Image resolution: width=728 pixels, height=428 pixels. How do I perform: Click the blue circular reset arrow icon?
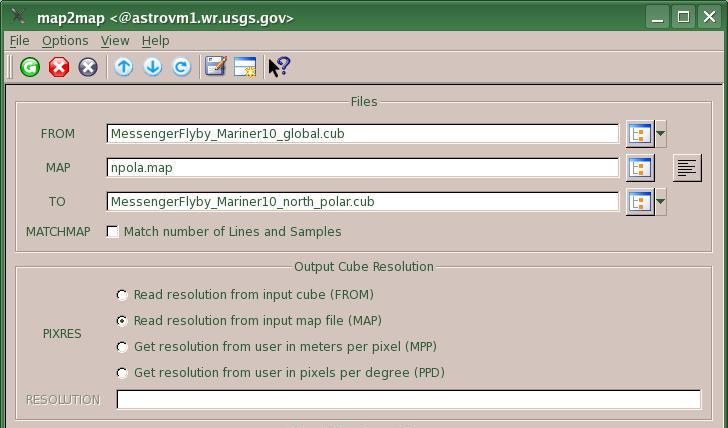click(x=181, y=67)
